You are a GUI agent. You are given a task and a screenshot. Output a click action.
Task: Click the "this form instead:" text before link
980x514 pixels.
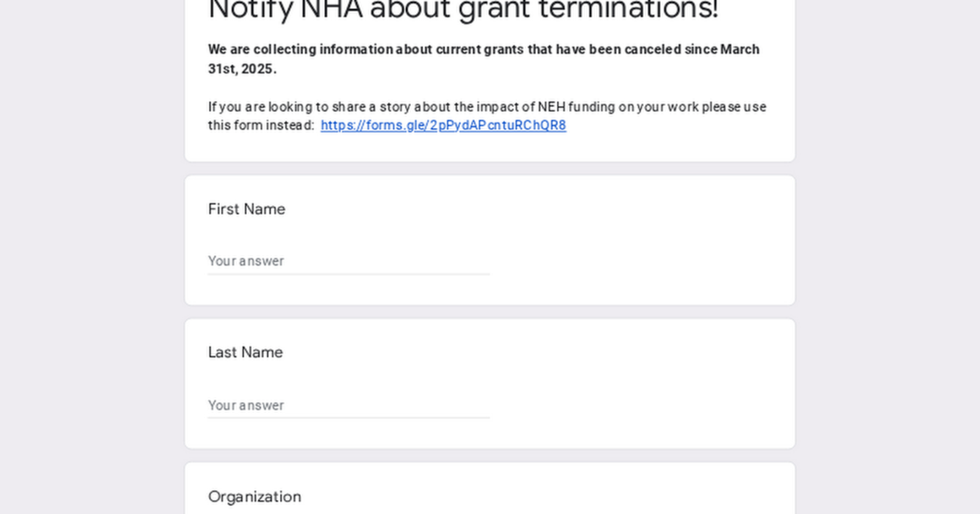point(261,125)
